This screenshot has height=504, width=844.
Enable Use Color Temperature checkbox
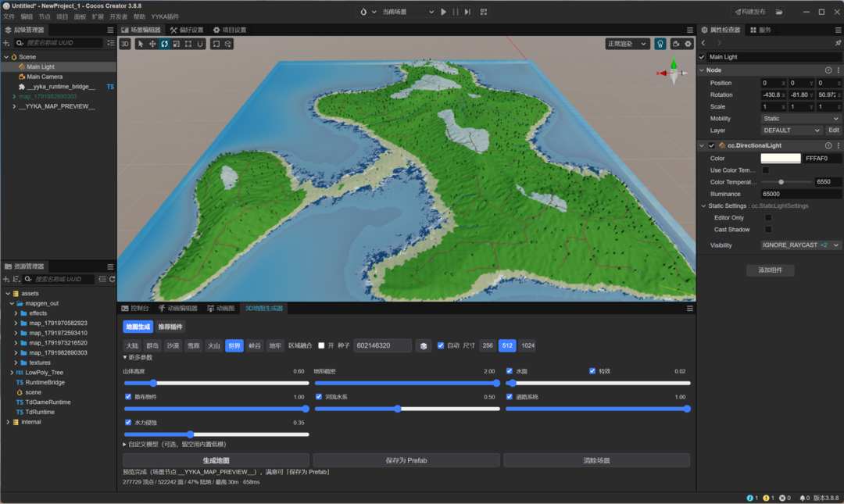[x=765, y=170]
